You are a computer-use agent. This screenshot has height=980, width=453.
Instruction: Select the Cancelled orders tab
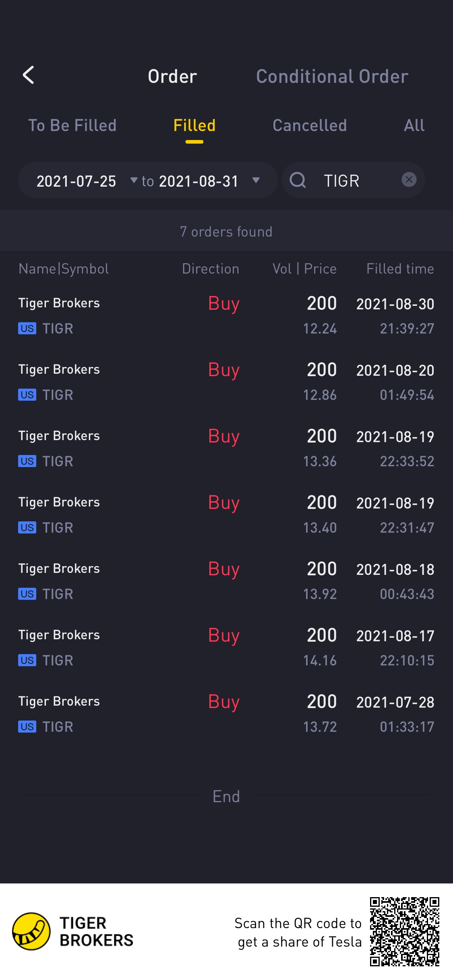pyautogui.click(x=310, y=126)
